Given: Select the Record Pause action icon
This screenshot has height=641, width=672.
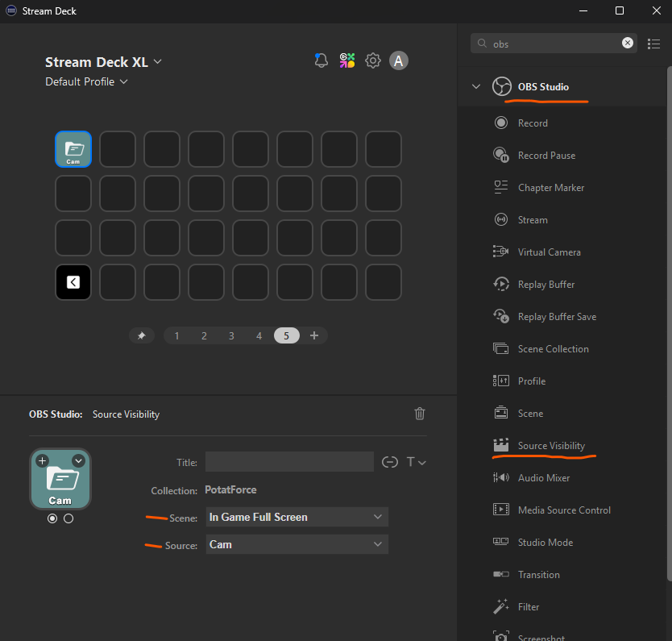Looking at the screenshot, I should (501, 156).
